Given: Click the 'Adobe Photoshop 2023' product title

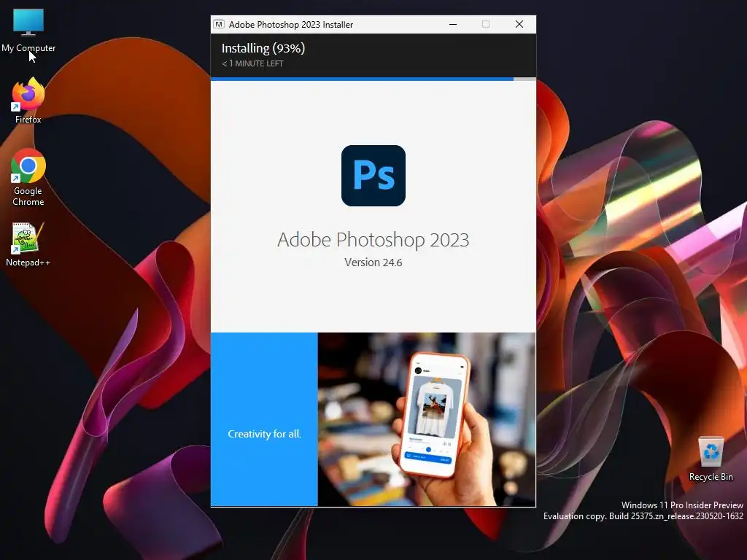Looking at the screenshot, I should pyautogui.click(x=373, y=239).
